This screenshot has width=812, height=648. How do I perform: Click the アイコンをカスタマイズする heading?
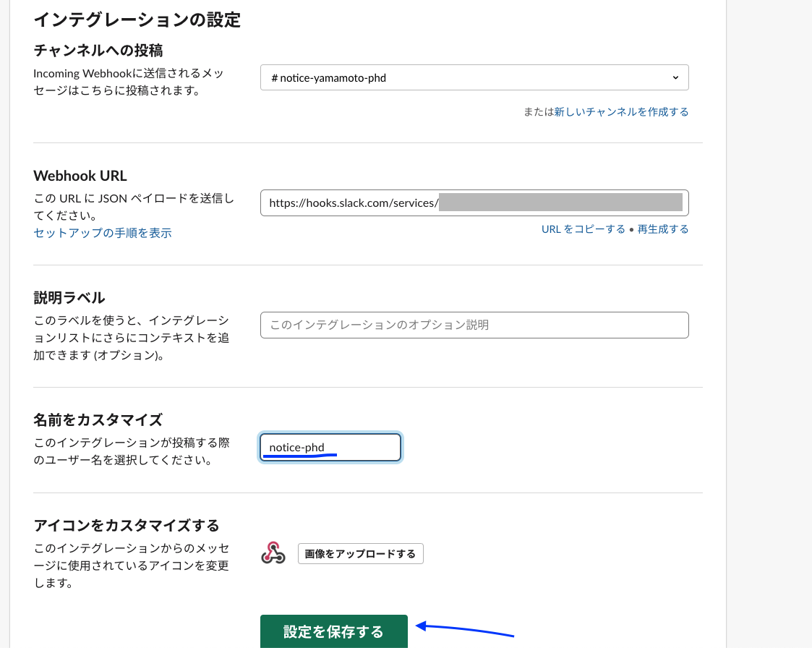click(127, 525)
